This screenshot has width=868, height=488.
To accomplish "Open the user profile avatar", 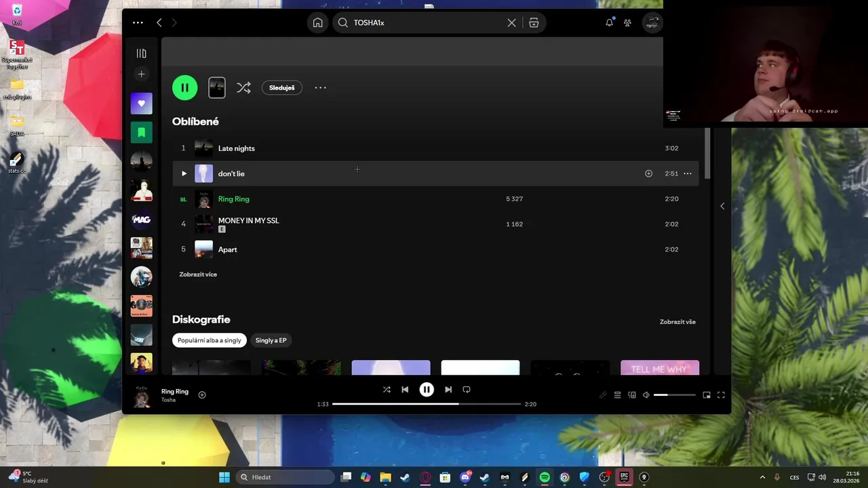I will pos(652,22).
